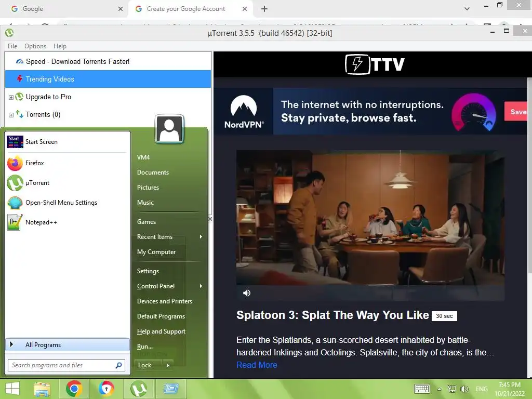Open Settings from Start menu

tap(148, 271)
